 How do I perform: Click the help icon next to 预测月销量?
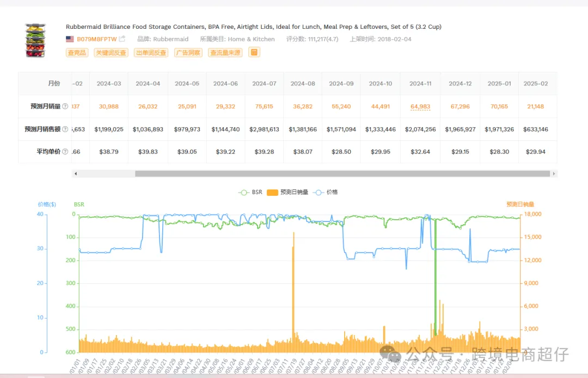(x=65, y=107)
